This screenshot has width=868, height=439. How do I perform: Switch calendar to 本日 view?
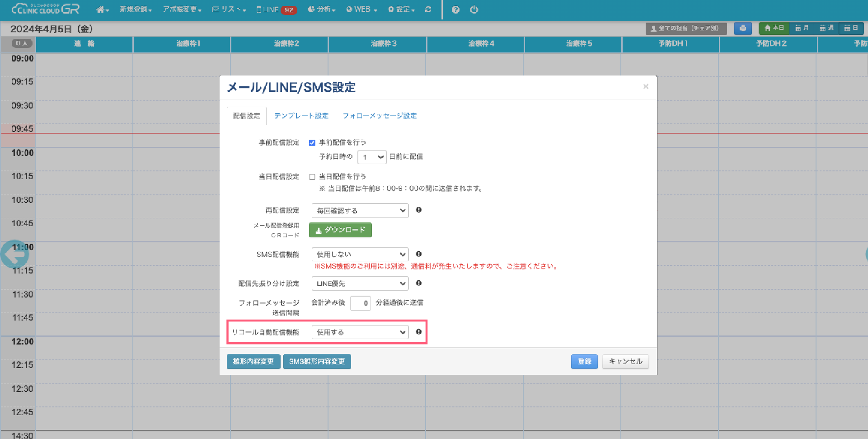[774, 28]
